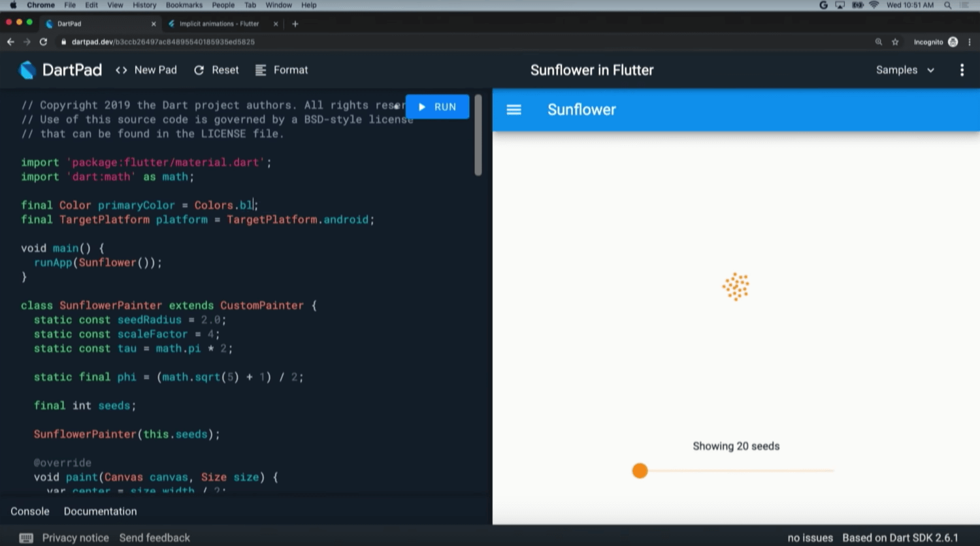Close the Implicit animations tab
The image size is (980, 546).
click(276, 24)
